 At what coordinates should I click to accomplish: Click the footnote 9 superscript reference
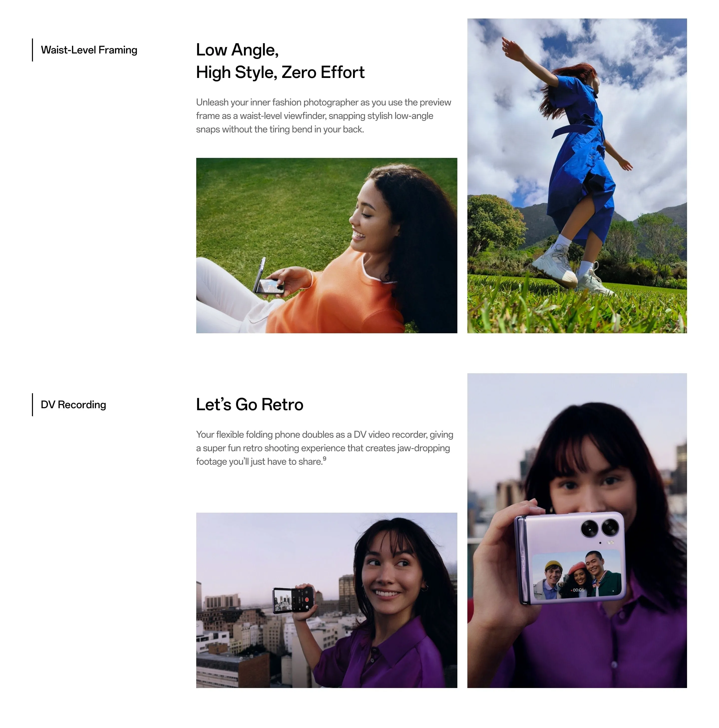(x=324, y=459)
